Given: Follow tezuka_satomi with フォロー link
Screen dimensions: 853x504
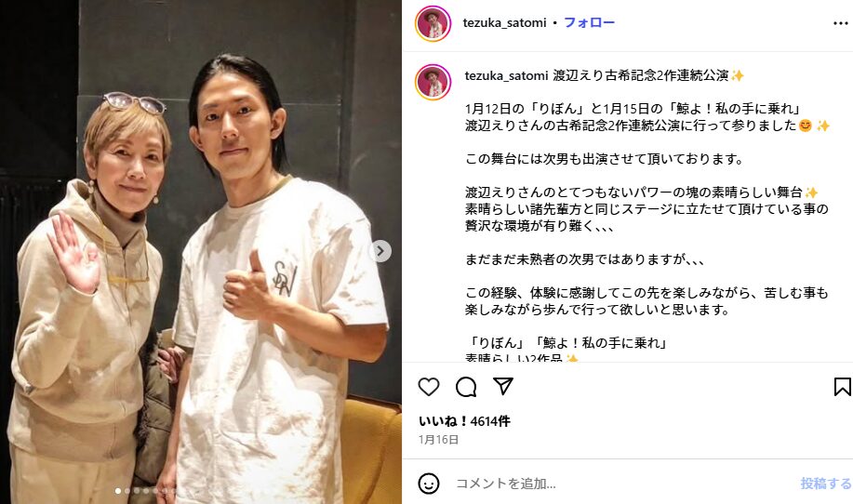Looking at the screenshot, I should (589, 22).
